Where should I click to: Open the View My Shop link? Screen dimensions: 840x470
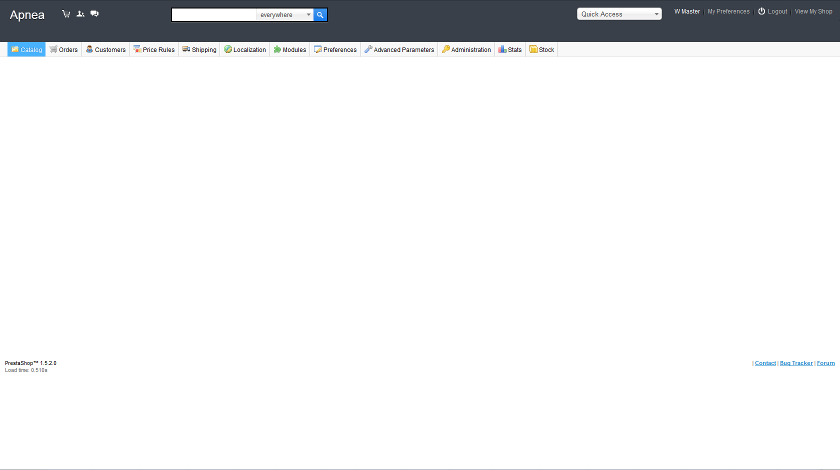pos(813,11)
